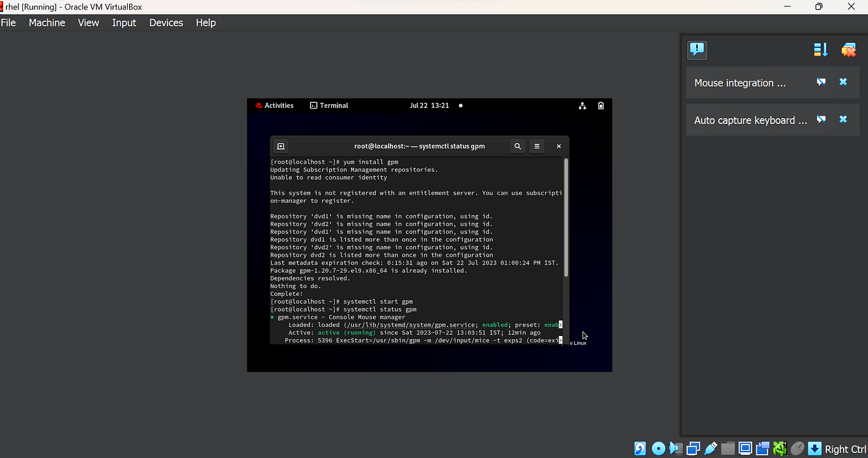The width and height of the screenshot is (868, 458).
Task: Dismiss the Mouse integration notification
Action: pos(842,82)
